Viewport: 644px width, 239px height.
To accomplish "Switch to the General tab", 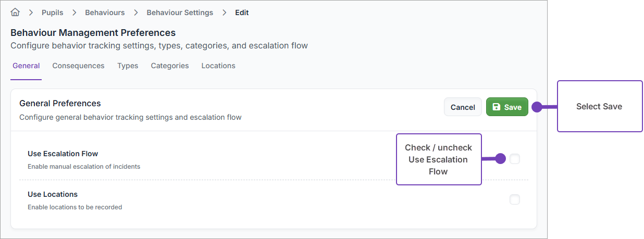I will pyautogui.click(x=26, y=66).
